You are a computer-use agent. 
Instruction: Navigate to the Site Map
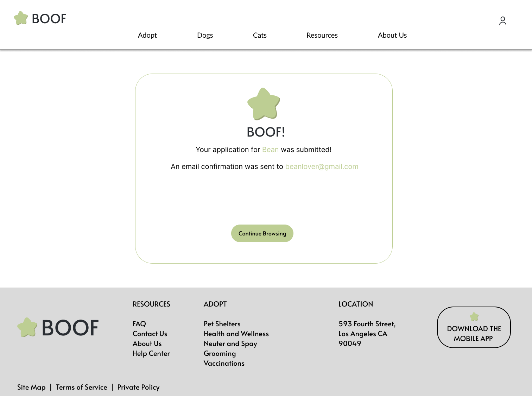tap(31, 387)
